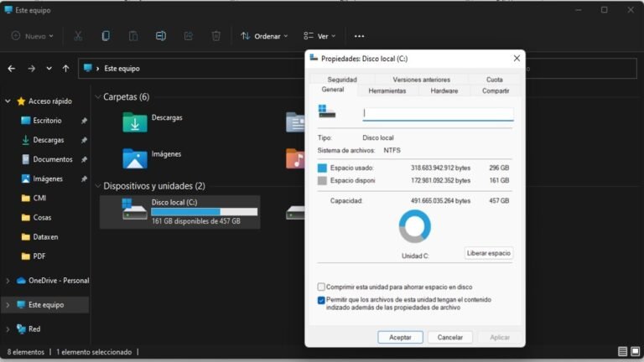Viewport: 644px width, 362px height.
Task: Open the Ver dropdown menu
Action: (319, 36)
